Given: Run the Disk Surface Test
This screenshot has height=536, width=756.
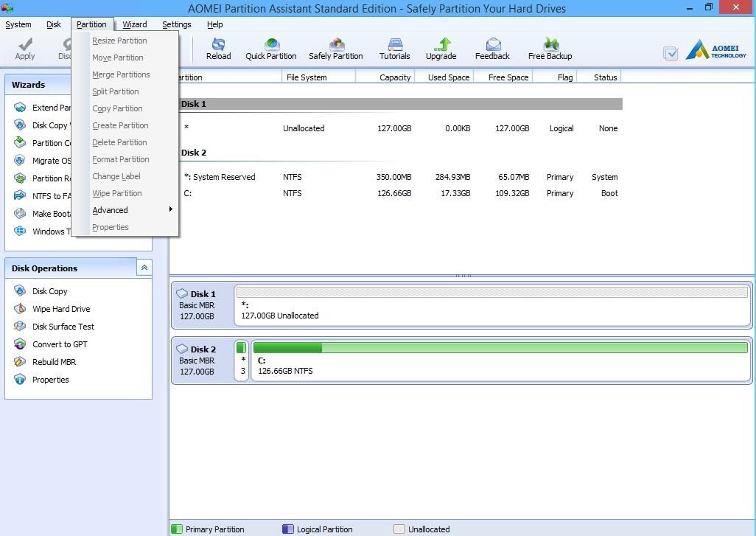Looking at the screenshot, I should (63, 327).
